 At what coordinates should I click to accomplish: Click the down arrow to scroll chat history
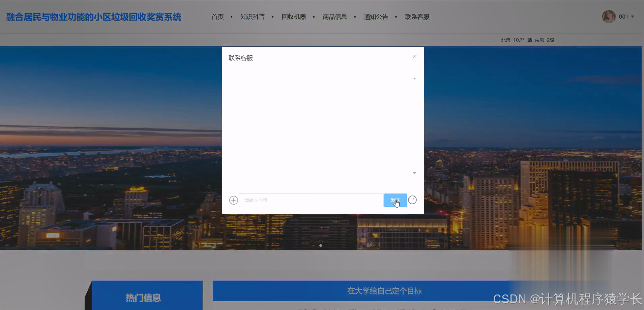[414, 173]
